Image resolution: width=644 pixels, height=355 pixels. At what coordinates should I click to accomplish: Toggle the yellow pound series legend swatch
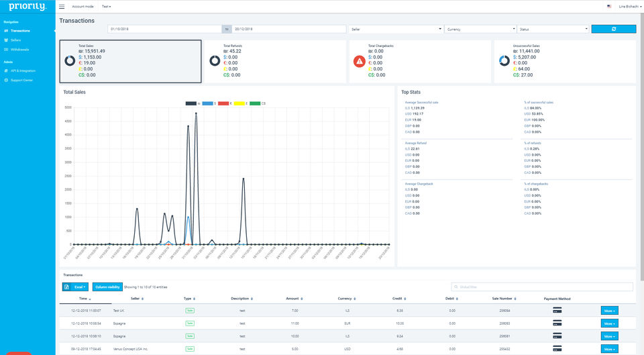(x=240, y=103)
